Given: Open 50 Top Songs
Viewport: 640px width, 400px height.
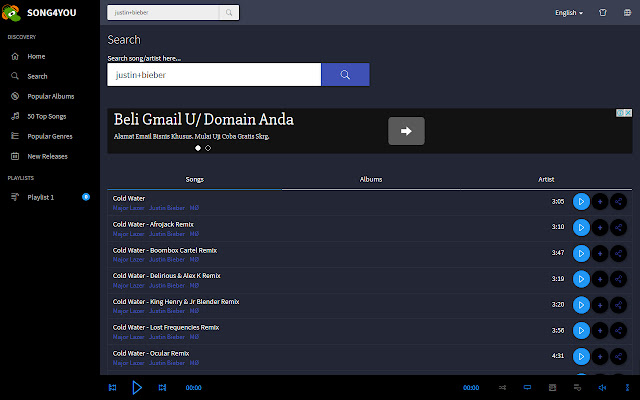Looking at the screenshot, I should pos(47,116).
